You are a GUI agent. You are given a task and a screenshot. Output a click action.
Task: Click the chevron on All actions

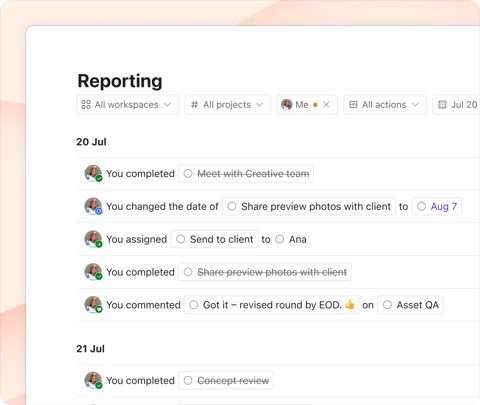click(x=415, y=105)
